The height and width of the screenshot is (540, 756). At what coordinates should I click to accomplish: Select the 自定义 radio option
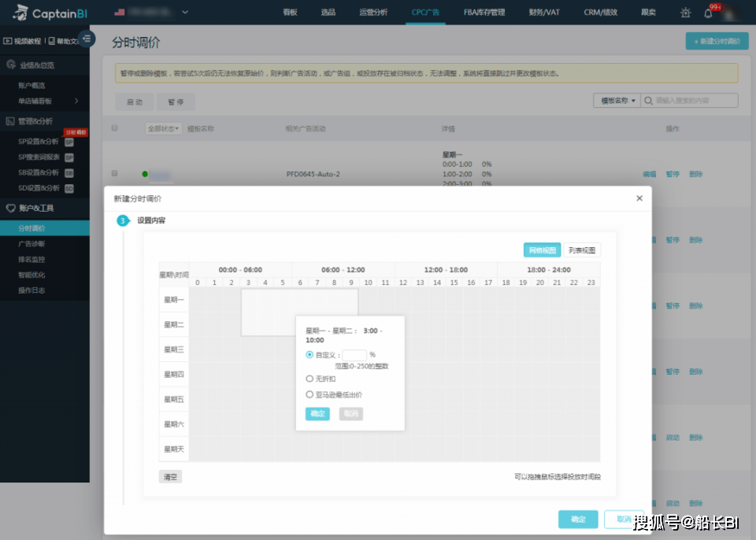309,354
